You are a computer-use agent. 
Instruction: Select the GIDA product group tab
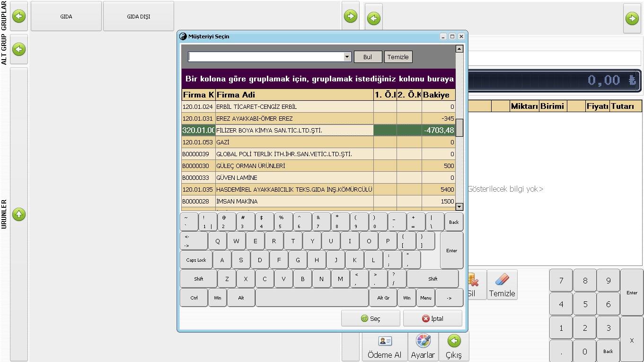coord(66,16)
